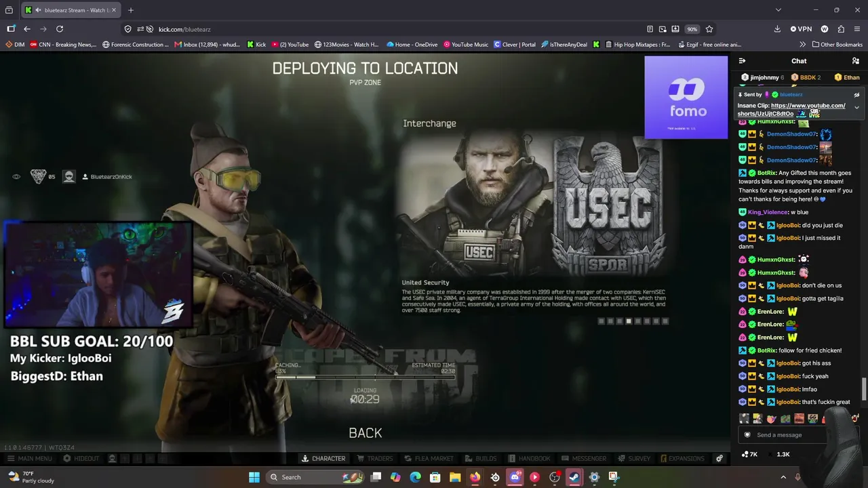Open the YouTube Music bookmark
868x488 pixels.
coord(466,45)
